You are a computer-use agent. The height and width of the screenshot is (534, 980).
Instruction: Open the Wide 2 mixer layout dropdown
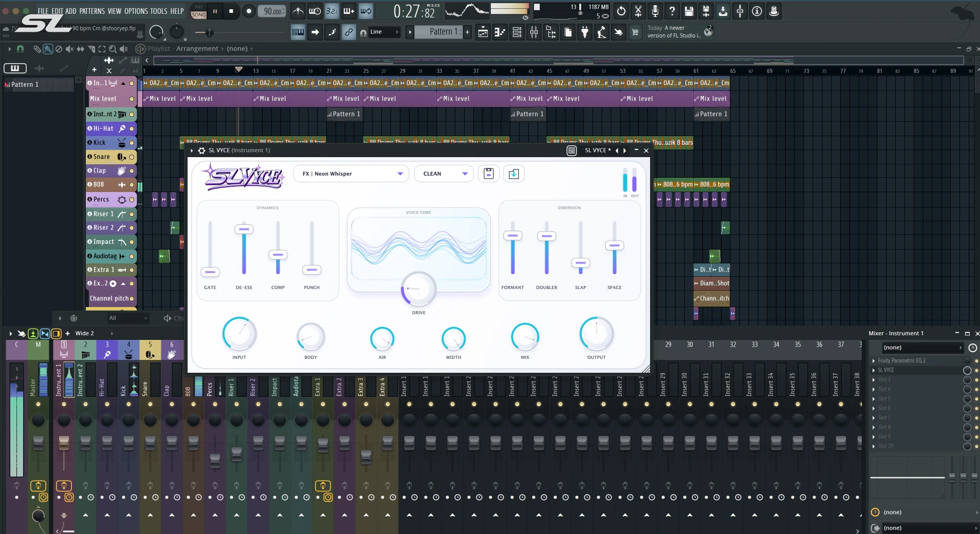tap(94, 333)
